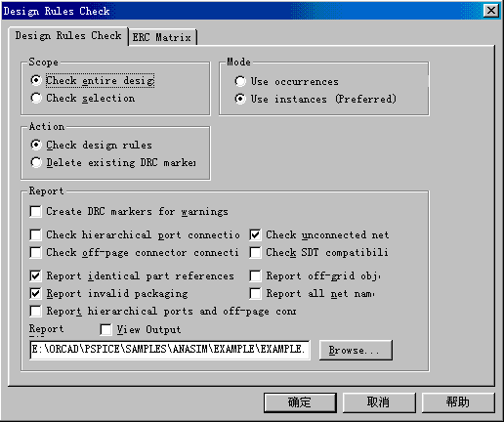
Task: Confirm with the 确定 button
Action: [x=300, y=402]
